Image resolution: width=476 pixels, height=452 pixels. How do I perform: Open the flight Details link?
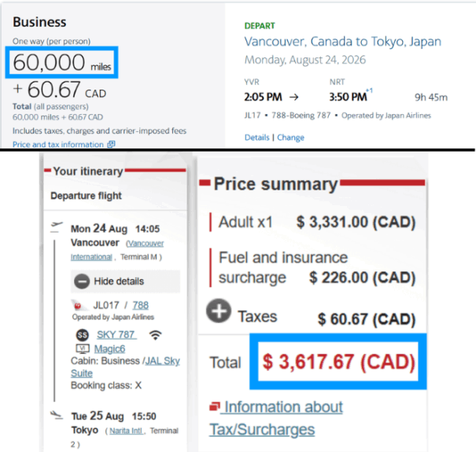pos(256,138)
